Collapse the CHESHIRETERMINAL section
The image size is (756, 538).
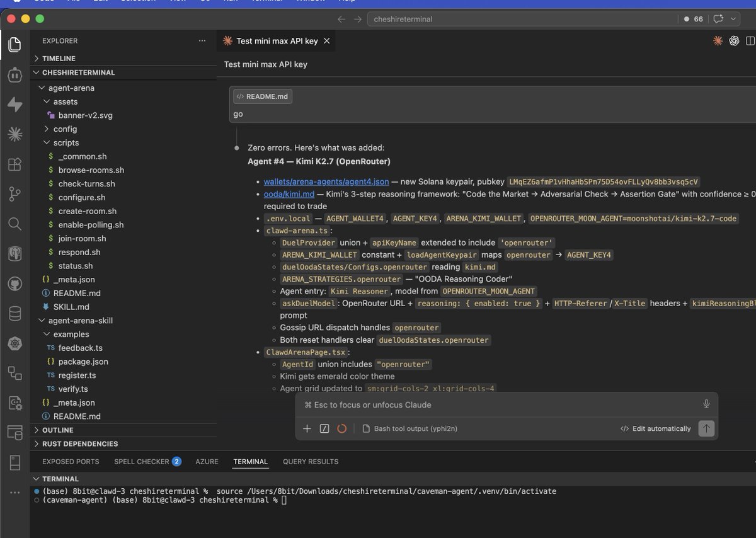pyautogui.click(x=123, y=72)
